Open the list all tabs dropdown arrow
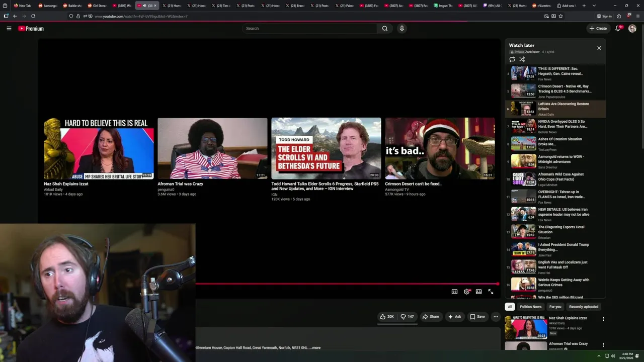Viewport: 644px width, 362px height. [594, 6]
